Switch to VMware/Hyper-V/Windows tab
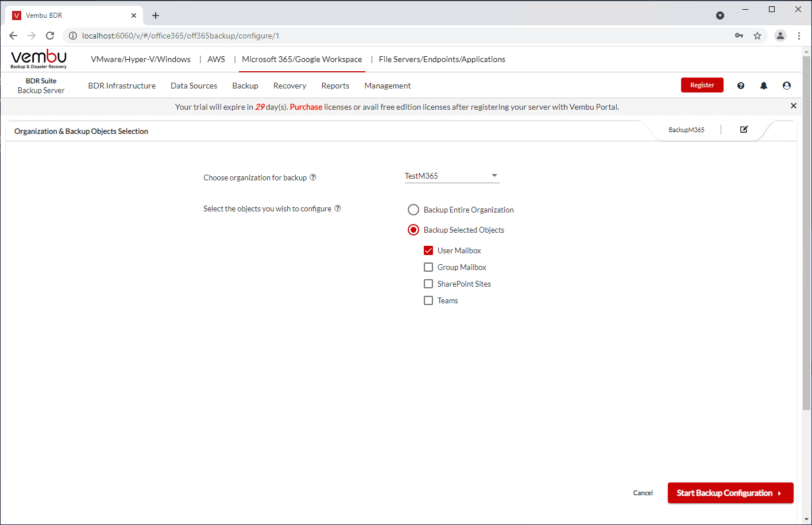 point(141,59)
